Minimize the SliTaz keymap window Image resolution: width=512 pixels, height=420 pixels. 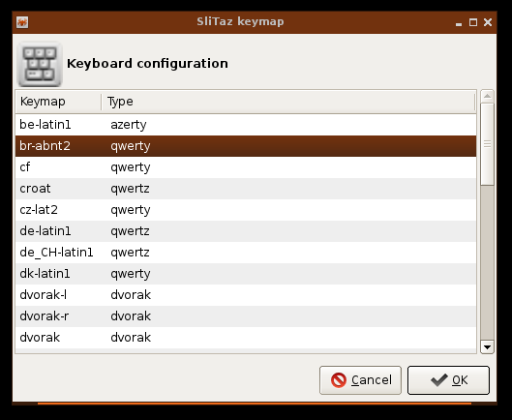(x=459, y=23)
